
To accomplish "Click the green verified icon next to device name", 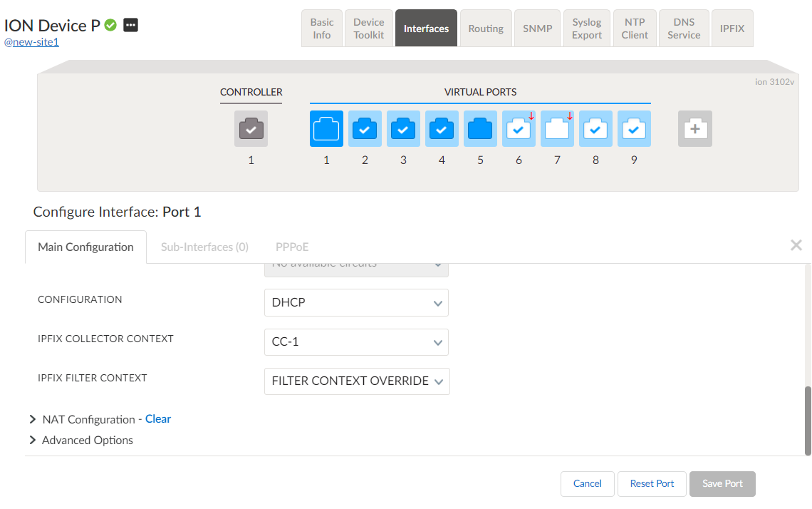I will point(110,24).
